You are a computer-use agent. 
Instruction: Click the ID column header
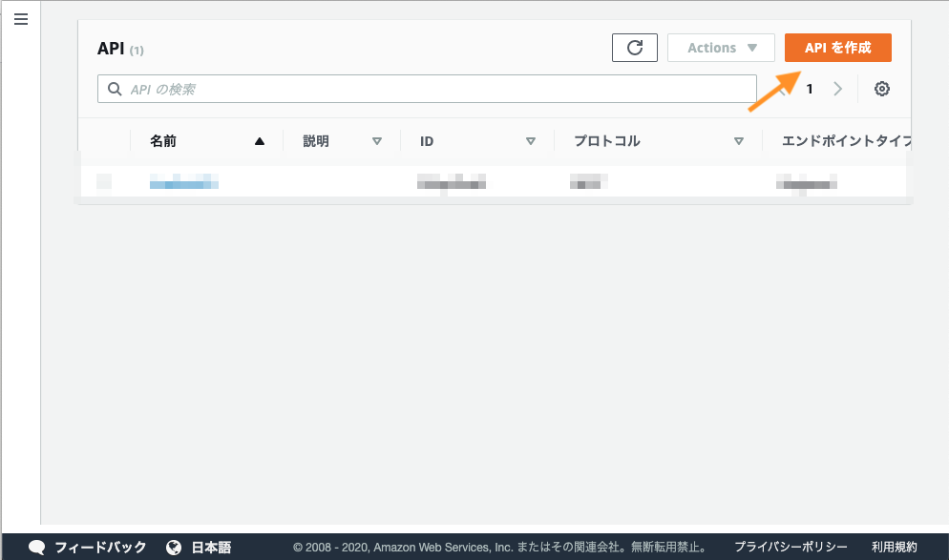click(x=427, y=141)
